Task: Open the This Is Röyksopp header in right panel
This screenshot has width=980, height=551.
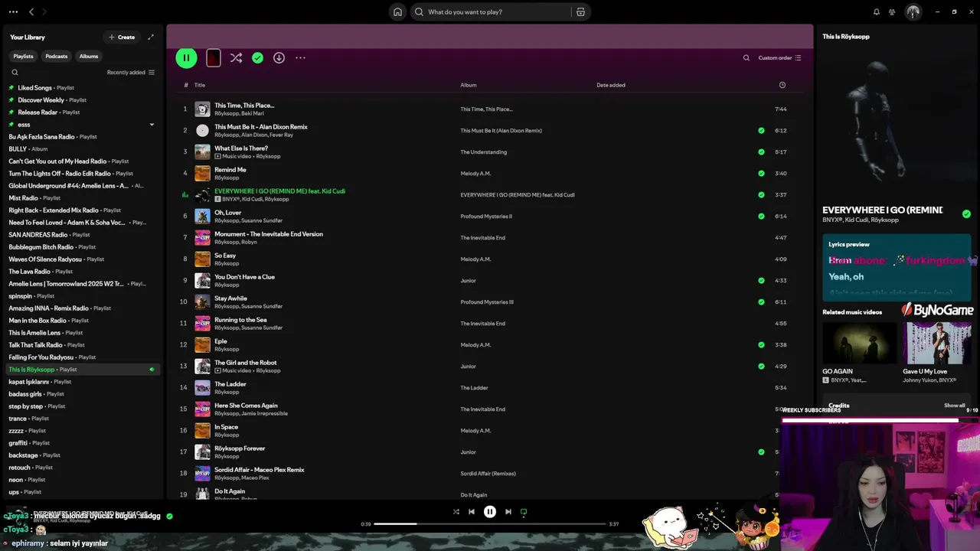Action: pyautogui.click(x=846, y=37)
